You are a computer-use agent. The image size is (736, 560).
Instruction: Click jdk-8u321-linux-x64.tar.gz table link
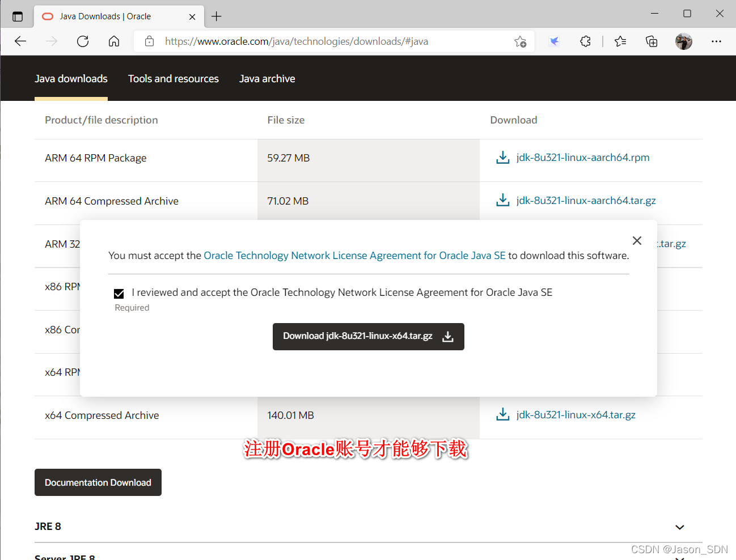pos(576,414)
